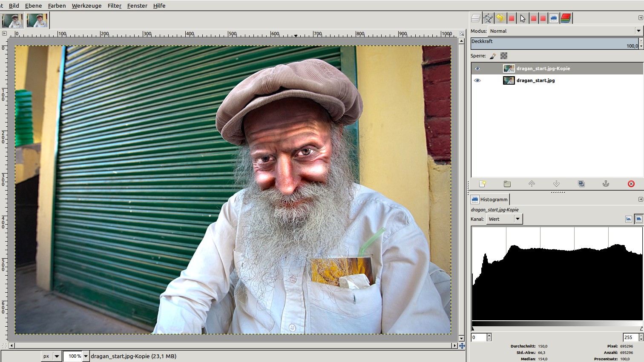Screen dimensions: 644x362
Task: Delete the selected layer with red icon
Action: coord(631,184)
